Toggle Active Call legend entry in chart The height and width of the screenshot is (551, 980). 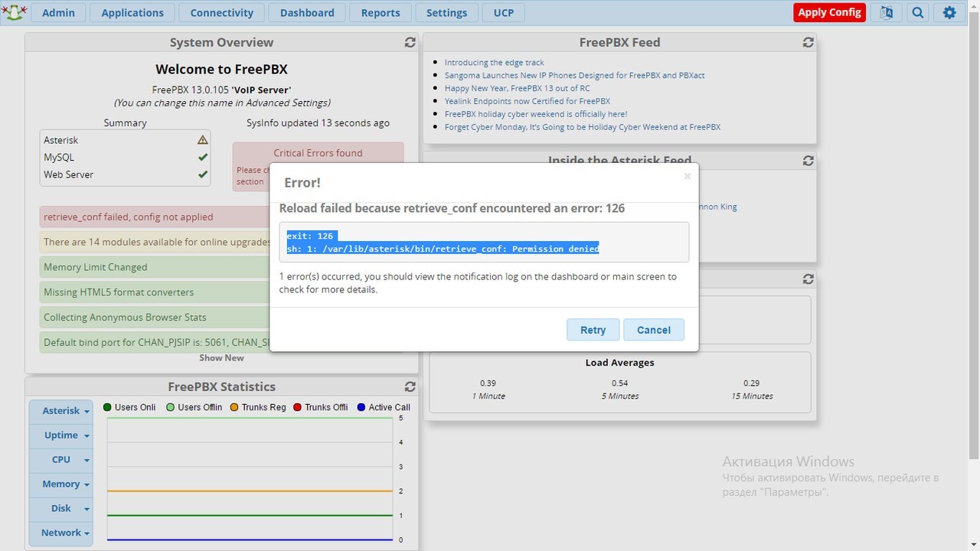point(384,407)
